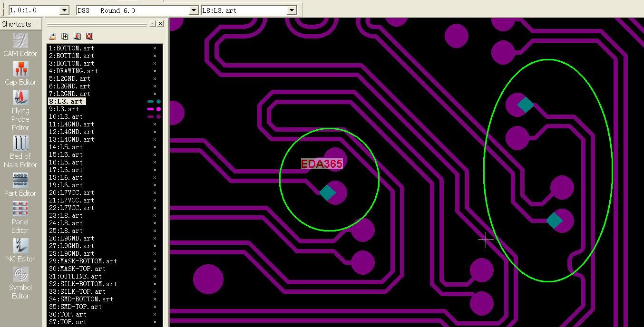Toggle visibility mark of 5:L2GND.art
644x327 pixels.
click(155, 78)
